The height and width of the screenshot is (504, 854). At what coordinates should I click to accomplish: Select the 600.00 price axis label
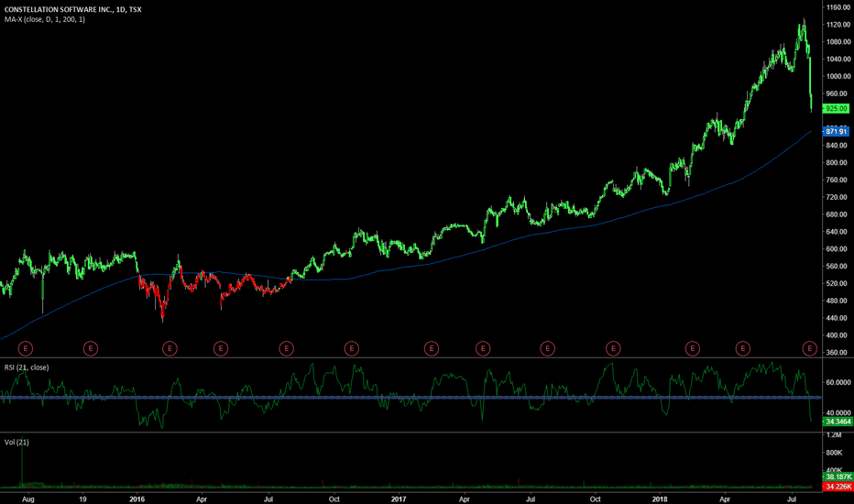click(838, 249)
